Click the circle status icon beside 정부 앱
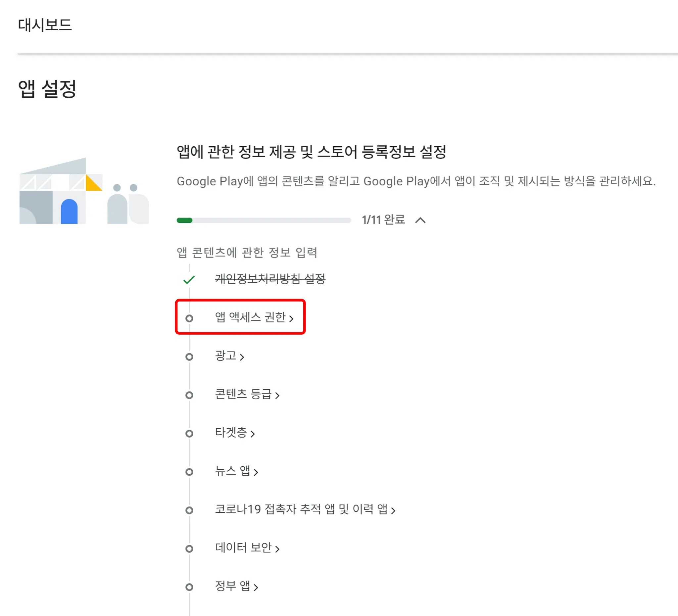The width and height of the screenshot is (678, 616). [189, 587]
